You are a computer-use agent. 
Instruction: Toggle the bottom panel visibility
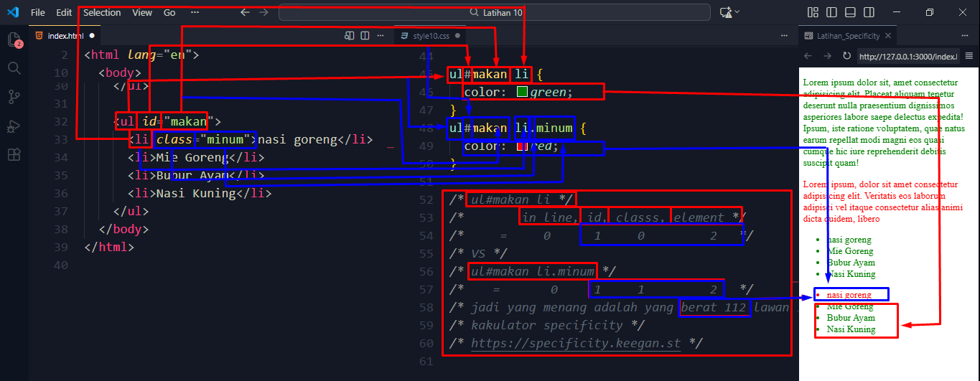850,12
